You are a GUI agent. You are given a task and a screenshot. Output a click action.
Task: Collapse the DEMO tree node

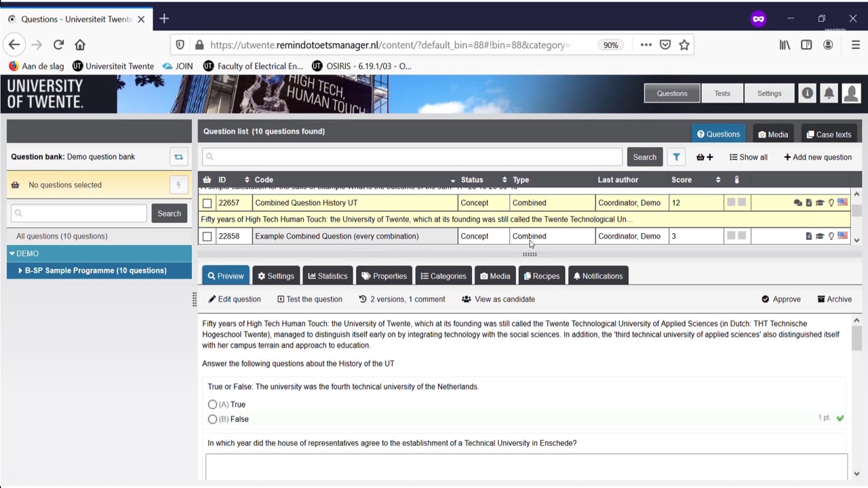pyautogui.click(x=12, y=253)
